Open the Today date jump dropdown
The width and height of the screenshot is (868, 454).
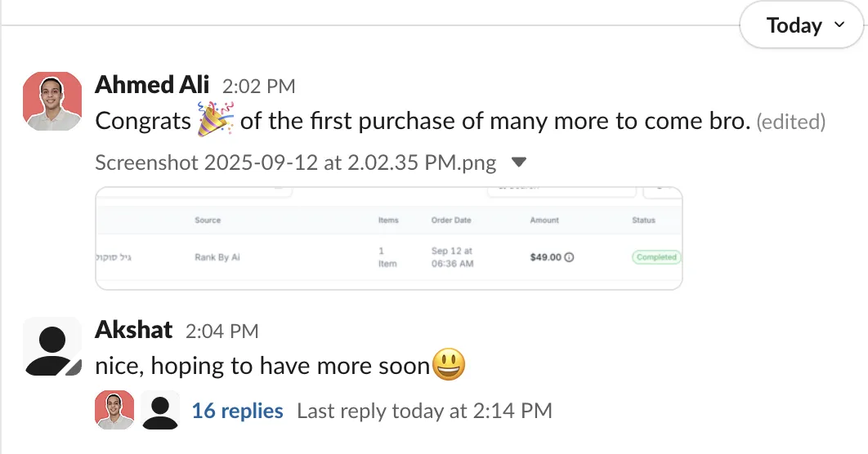coord(803,26)
